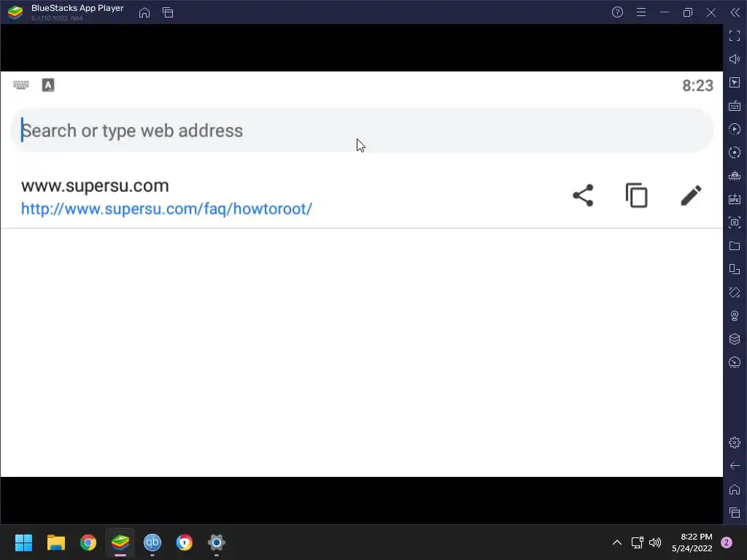The image size is (747, 560).
Task: Toggle the cursor lock icon in sidebar
Action: 735,82
